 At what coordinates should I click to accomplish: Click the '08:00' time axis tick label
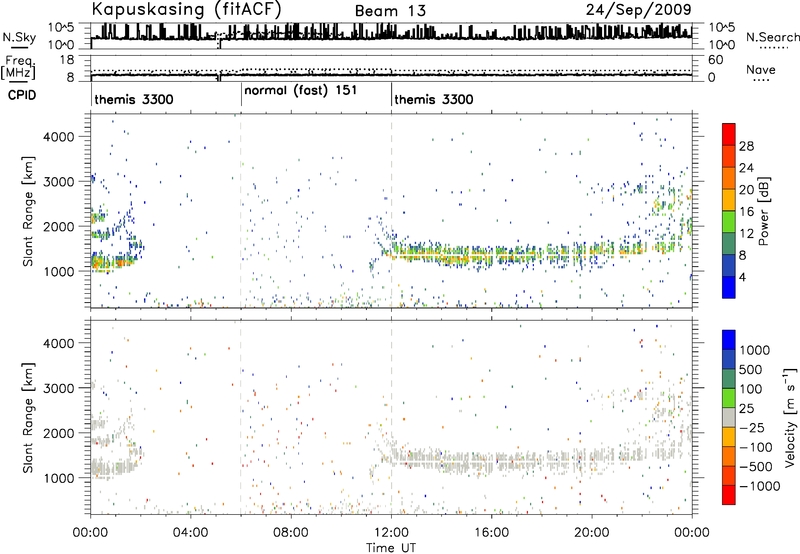click(x=290, y=533)
